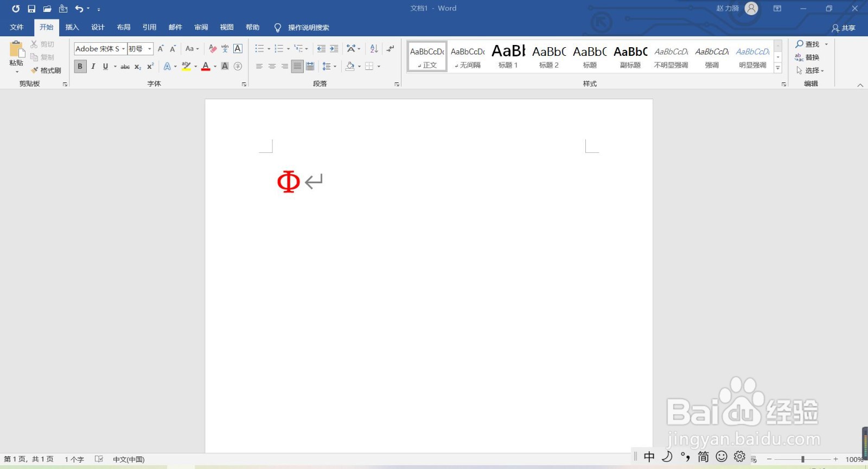Viewport: 868px width, 469px height.
Task: Collapse the ribbon chevron
Action: click(860, 85)
